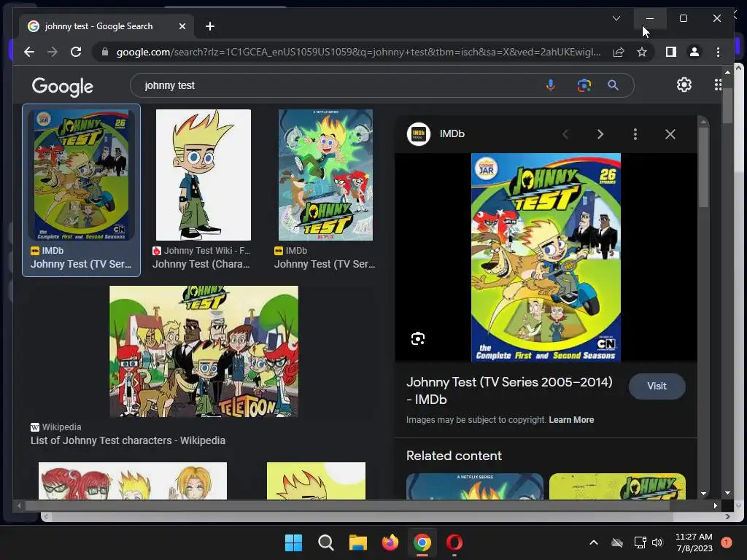Open the Windows Start menu
Screen dimensions: 747x560
tap(293, 542)
